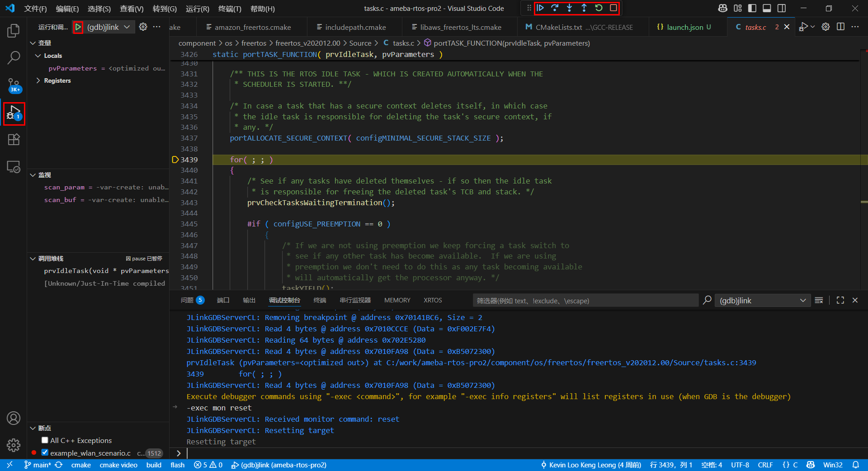
Task: Collapse the Locals tree node
Action: click(x=38, y=56)
